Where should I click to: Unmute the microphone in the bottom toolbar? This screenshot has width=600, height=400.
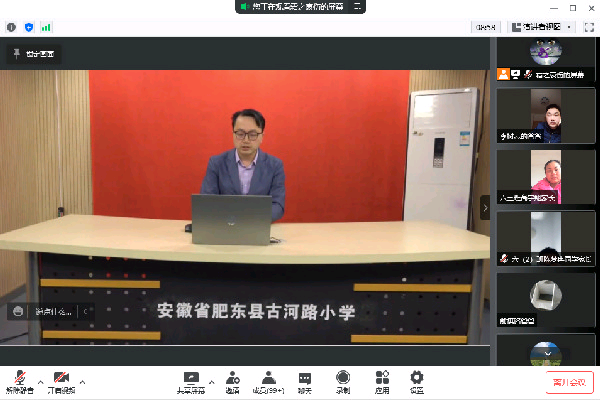(20, 382)
